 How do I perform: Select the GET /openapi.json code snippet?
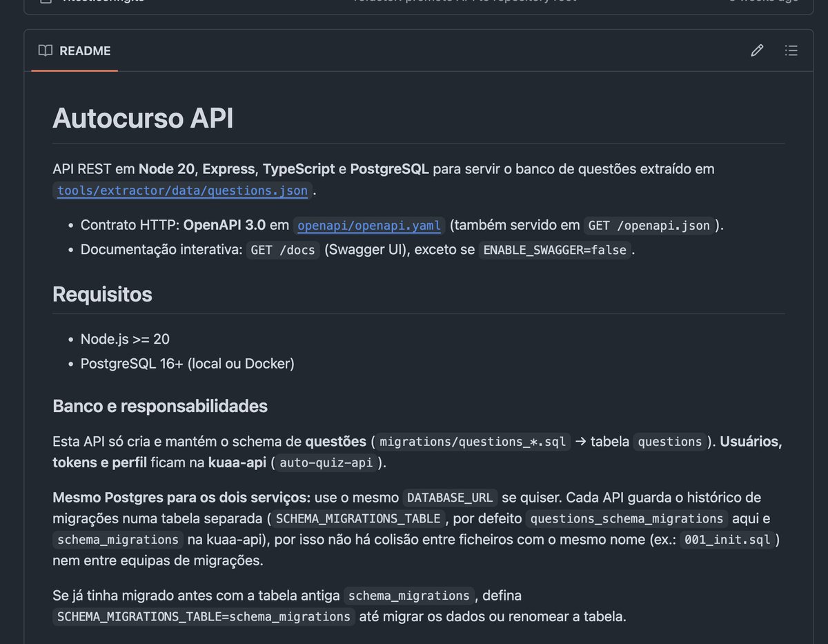(649, 225)
